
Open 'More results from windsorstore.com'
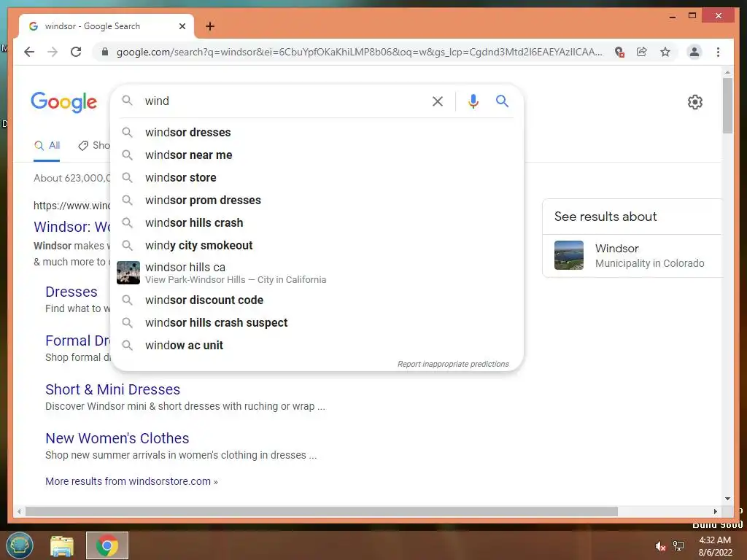pyautogui.click(x=131, y=481)
